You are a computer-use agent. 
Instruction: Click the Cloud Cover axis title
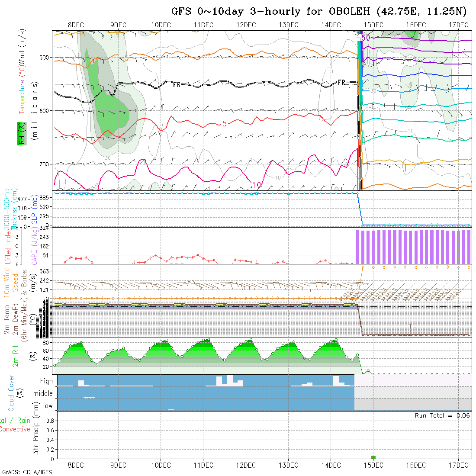[x=11, y=393]
